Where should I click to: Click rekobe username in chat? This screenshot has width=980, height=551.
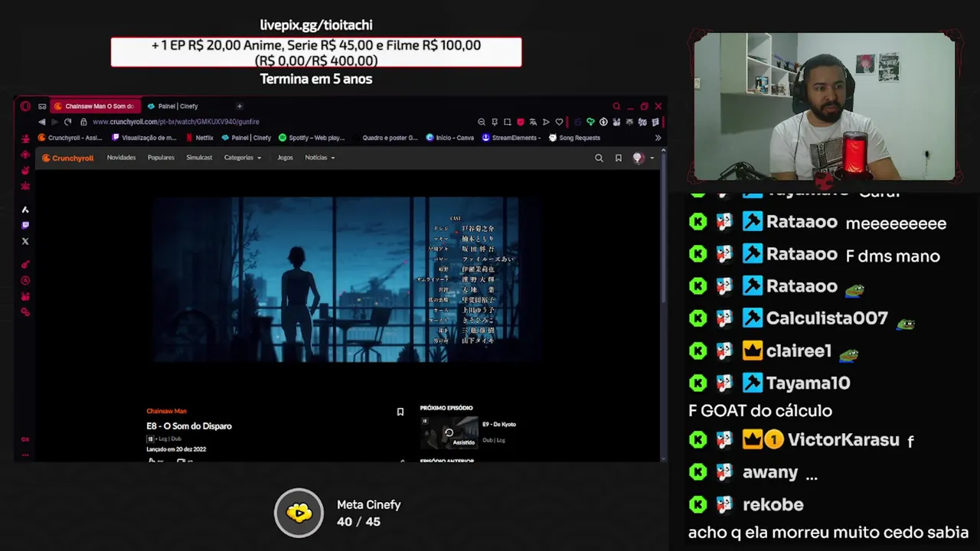tap(773, 504)
